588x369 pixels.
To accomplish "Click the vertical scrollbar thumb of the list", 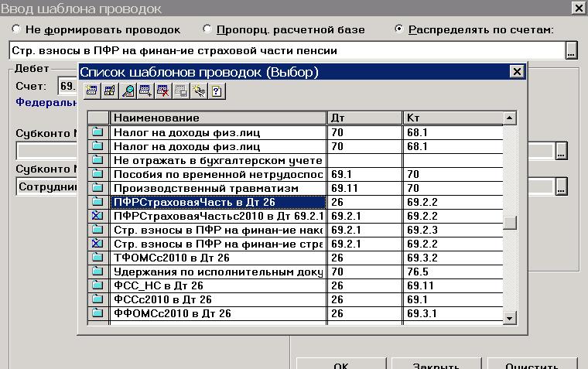I will (510, 222).
